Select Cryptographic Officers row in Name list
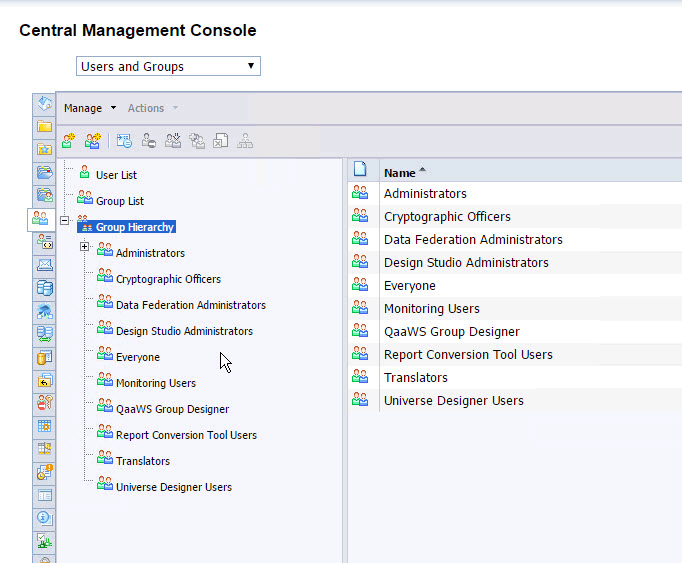Screen dimensions: 682x563 click(x=515, y=216)
